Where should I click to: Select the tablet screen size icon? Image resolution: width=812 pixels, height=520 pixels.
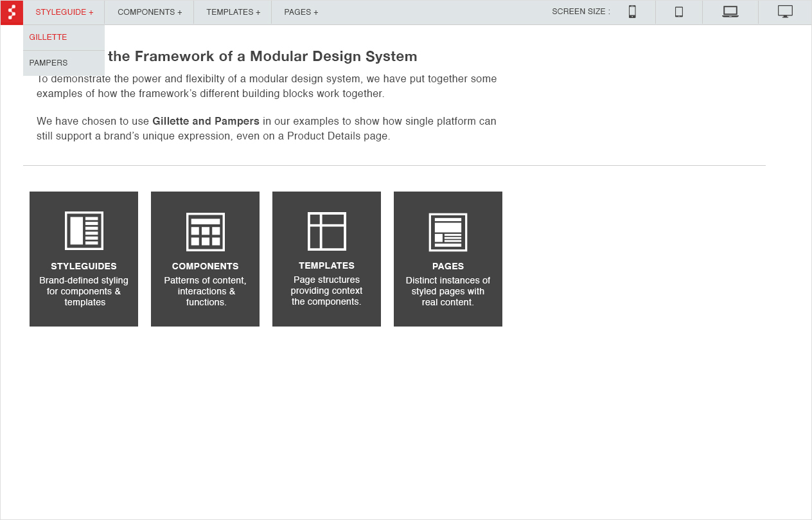point(679,12)
